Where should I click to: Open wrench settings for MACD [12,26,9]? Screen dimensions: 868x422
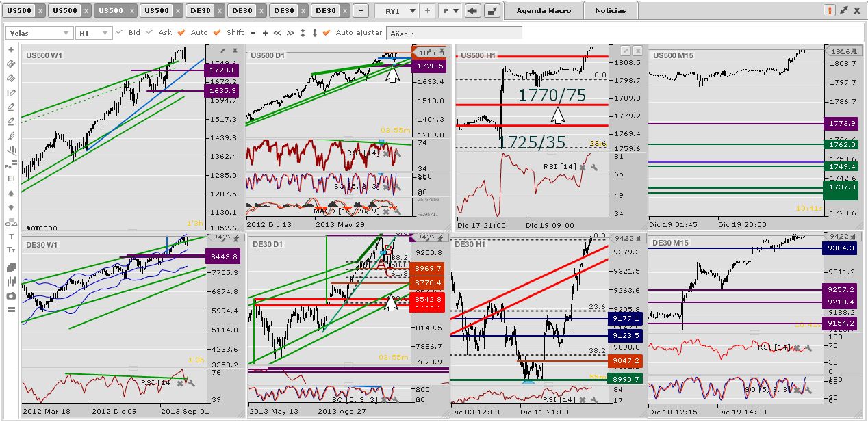click(396, 212)
